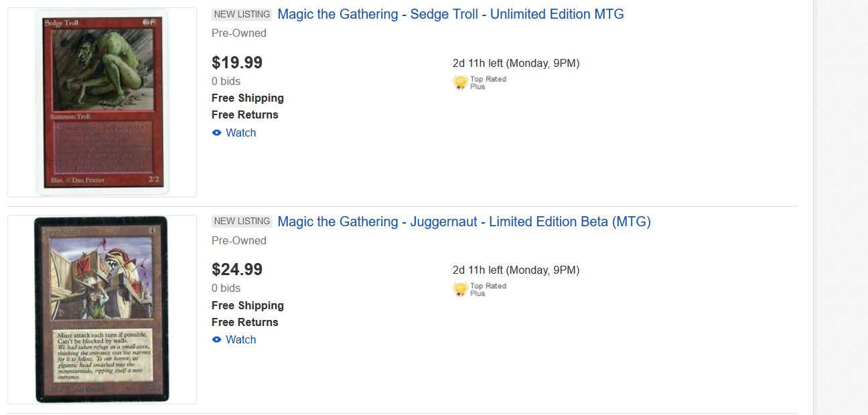Click Top Rated Plus badge on Juggernaut
The image size is (868, 415).
480,289
